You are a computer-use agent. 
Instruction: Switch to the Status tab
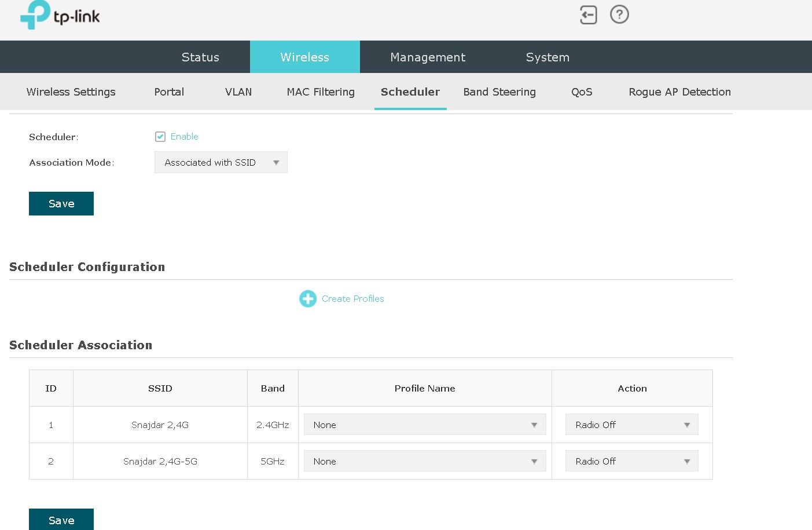coord(200,57)
